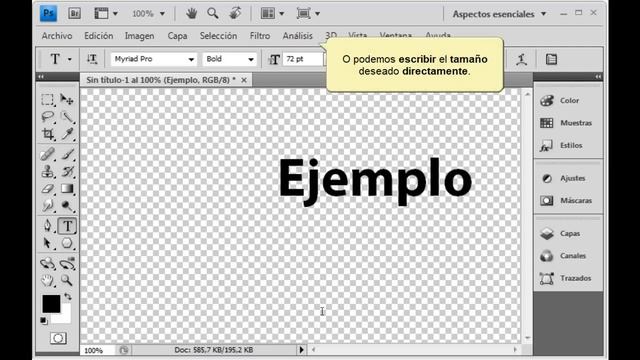Select the Path Selection tool
The width and height of the screenshot is (640, 360).
[48, 243]
